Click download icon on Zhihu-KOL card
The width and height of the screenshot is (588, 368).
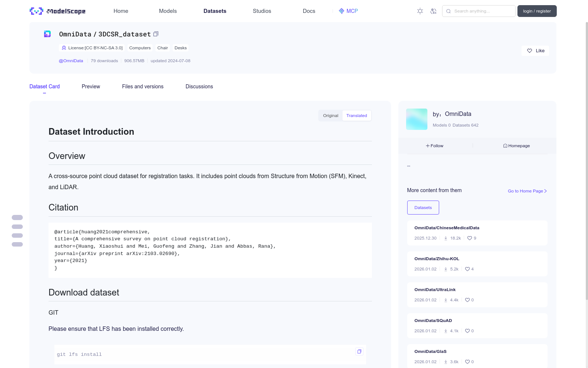click(x=446, y=269)
